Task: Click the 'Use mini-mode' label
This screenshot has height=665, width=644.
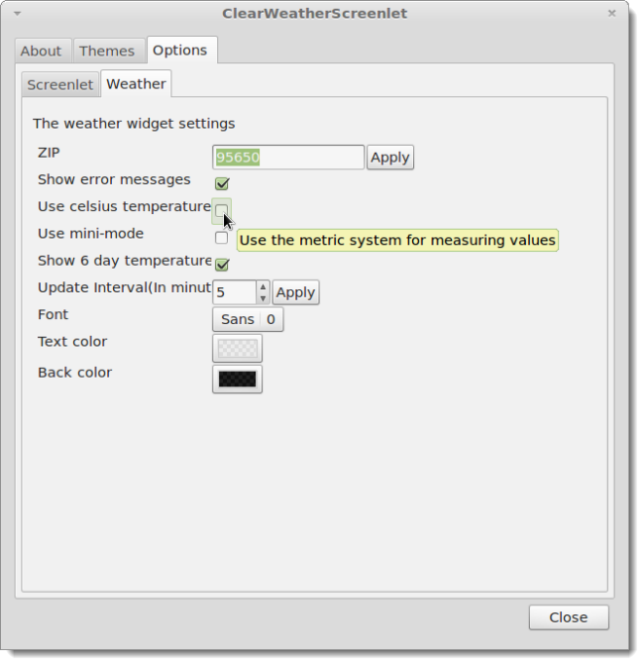Action: pos(91,234)
